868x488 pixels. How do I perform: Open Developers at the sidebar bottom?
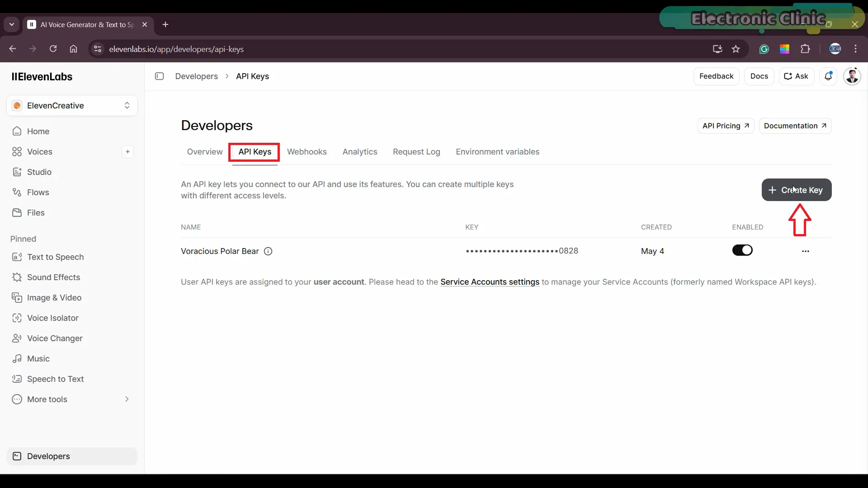72,456
